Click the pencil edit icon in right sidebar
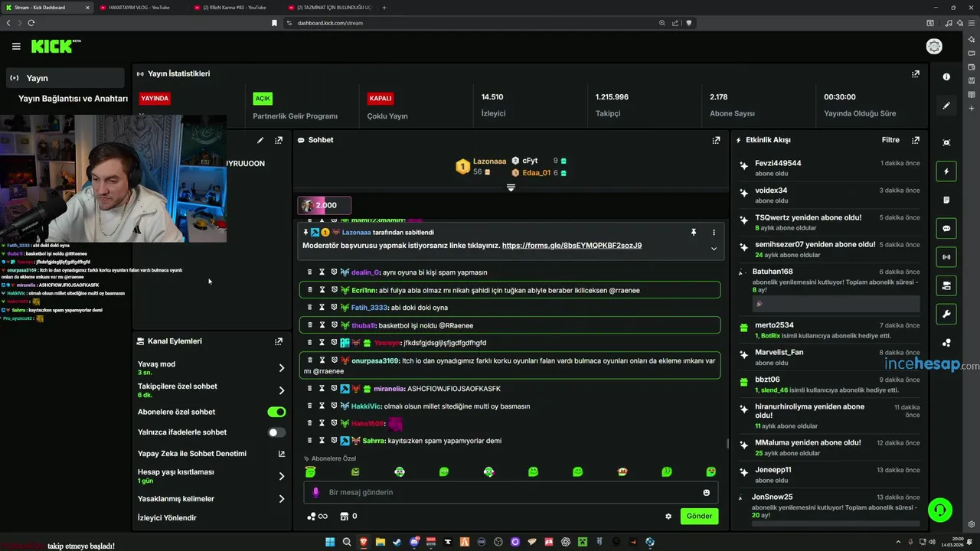This screenshot has width=980, height=551. pyautogui.click(x=946, y=106)
